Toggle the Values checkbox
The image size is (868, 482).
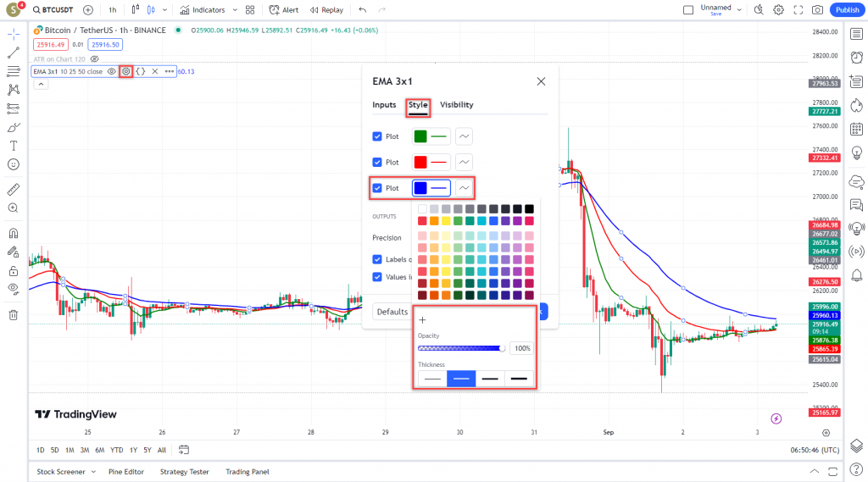click(377, 277)
